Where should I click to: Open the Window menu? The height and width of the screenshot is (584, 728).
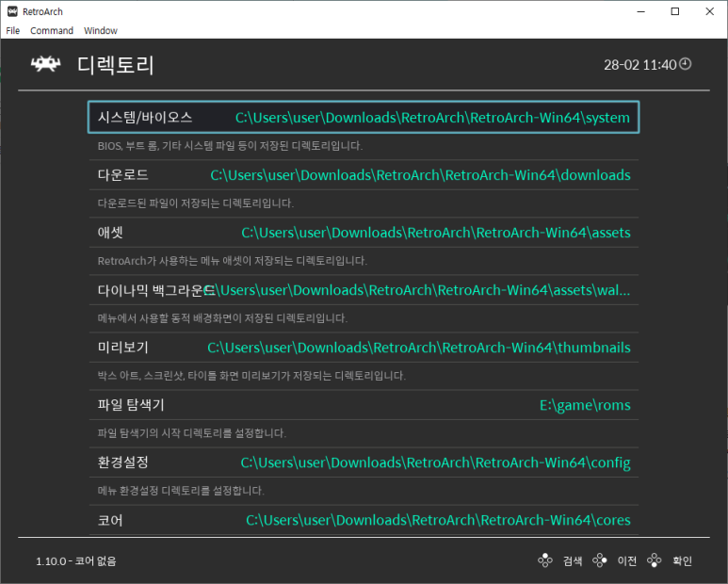click(x=100, y=31)
